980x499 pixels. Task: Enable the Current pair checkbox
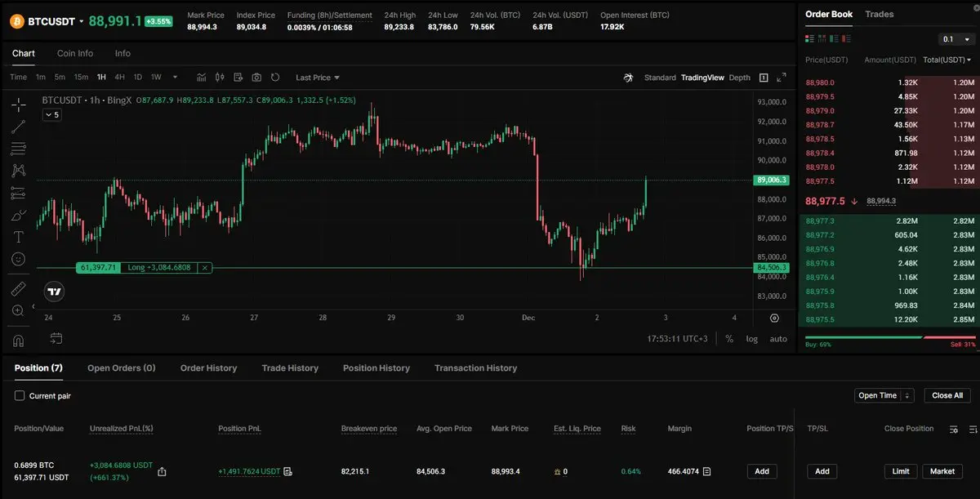(20, 395)
